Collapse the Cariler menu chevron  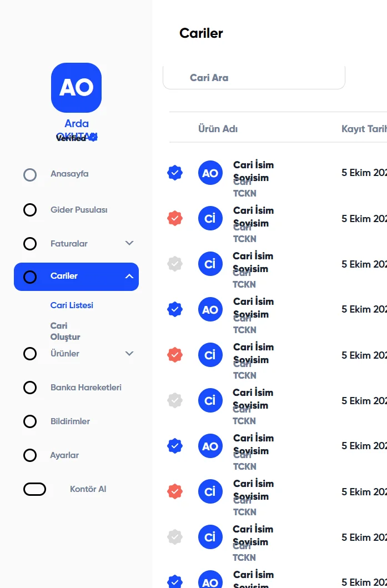pos(129,276)
